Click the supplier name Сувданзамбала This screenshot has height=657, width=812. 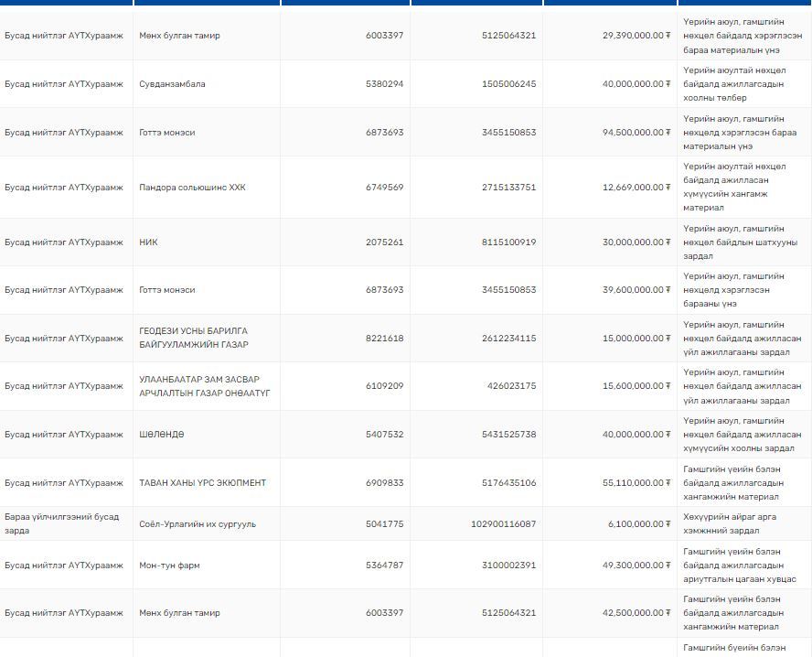tap(172, 84)
